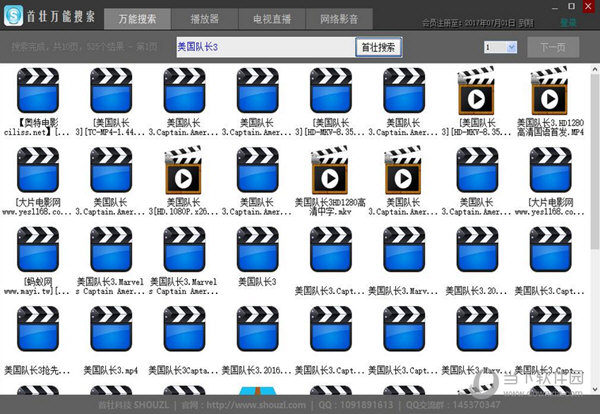Click the vertical scrollbar thumb

595,163
